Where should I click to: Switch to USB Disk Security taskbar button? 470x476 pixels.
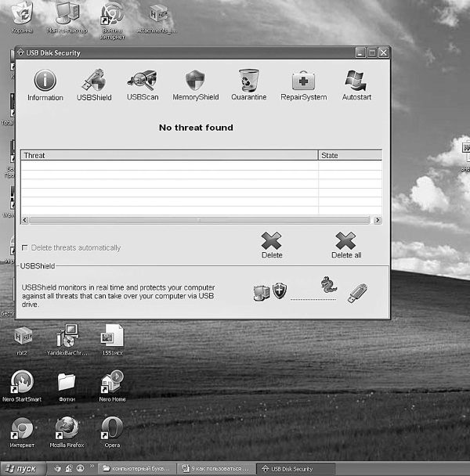coord(297,468)
